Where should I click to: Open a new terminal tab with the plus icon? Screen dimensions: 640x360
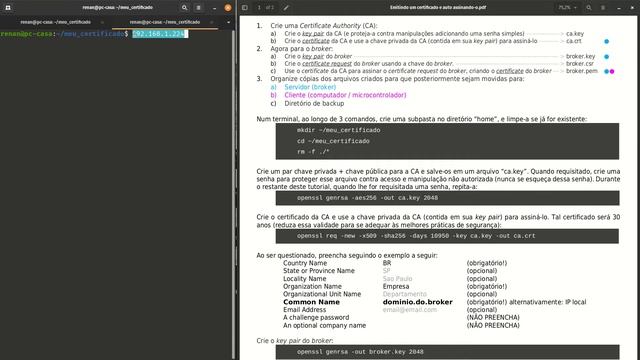point(8,7)
